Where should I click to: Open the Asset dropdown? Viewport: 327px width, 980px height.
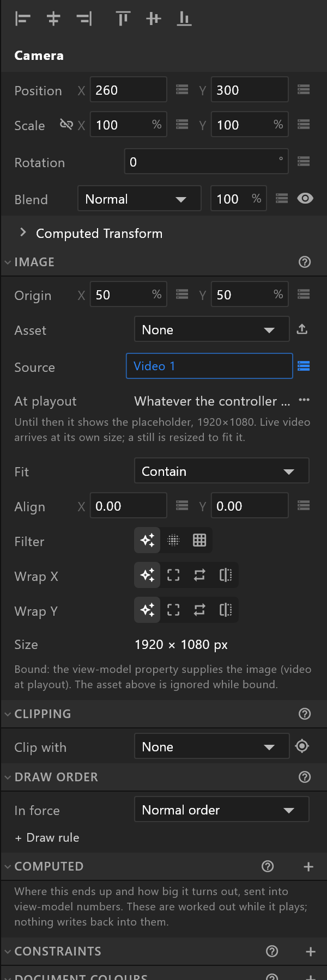point(211,329)
